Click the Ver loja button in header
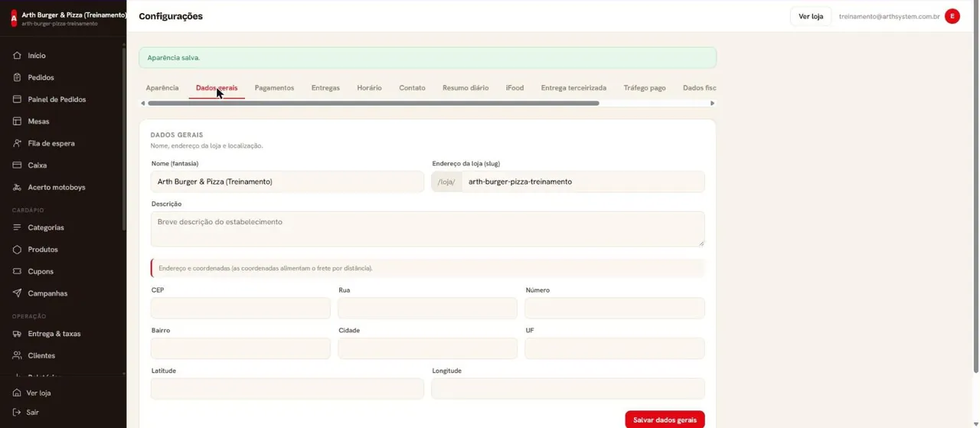Viewport: 980px width, 428px height. 811,16
